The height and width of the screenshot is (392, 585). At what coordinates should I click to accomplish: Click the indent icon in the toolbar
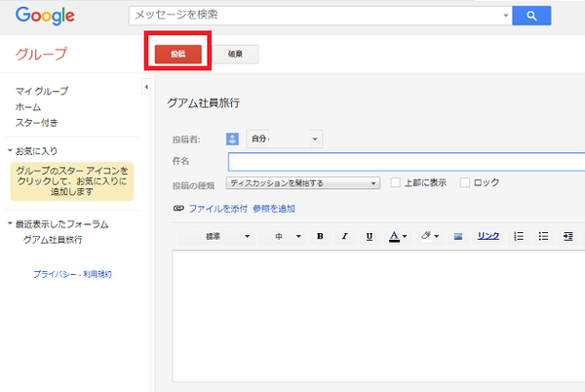[x=567, y=236]
